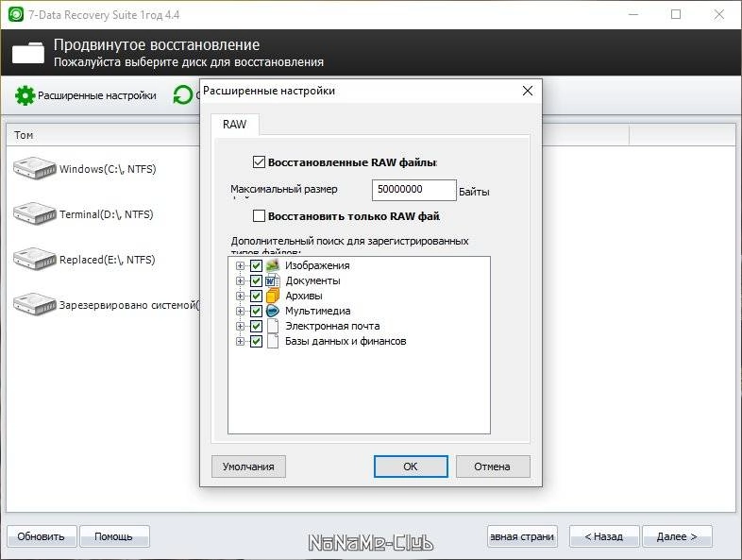This screenshot has height=560, width=742.
Task: Select Windows(C:\, NTFS) volume
Action: (x=108, y=169)
